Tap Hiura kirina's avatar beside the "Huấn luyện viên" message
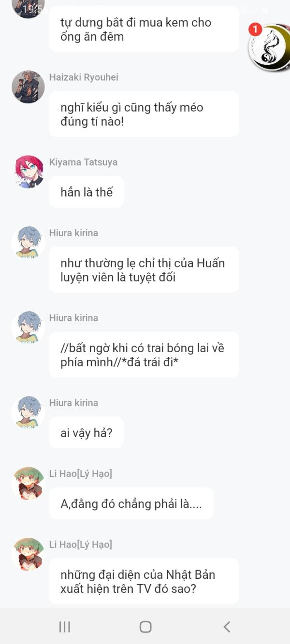Screen dimensions: 290x644 coord(28,243)
